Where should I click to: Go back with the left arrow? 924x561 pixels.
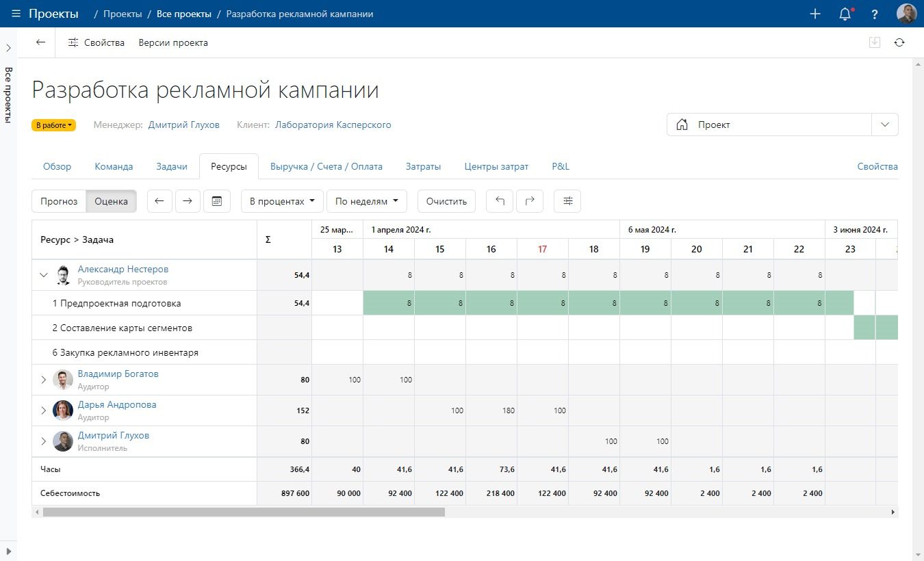(x=41, y=42)
